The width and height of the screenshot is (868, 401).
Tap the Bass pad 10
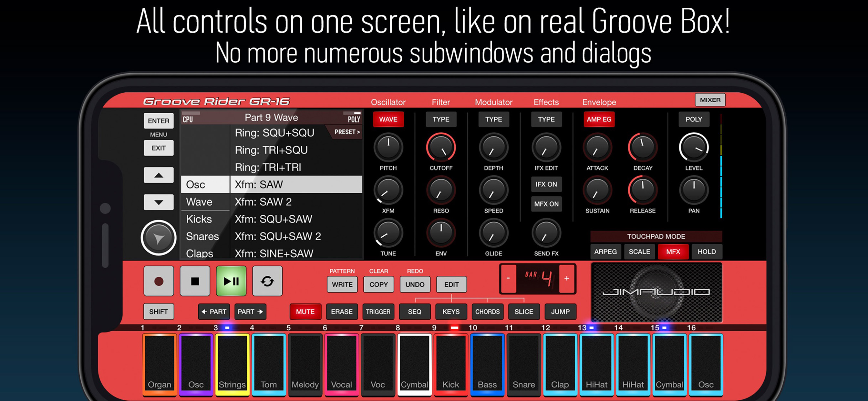(x=487, y=364)
